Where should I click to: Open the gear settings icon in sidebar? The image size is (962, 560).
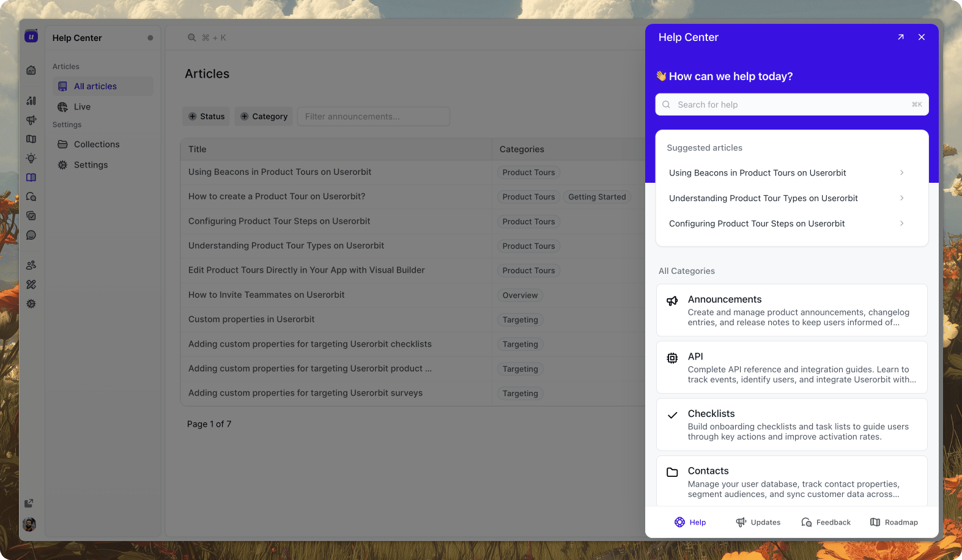pos(31,304)
